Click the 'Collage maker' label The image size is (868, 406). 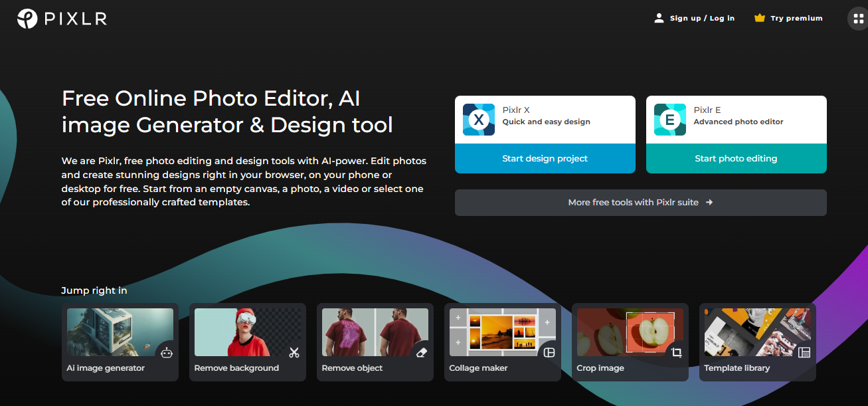[478, 368]
